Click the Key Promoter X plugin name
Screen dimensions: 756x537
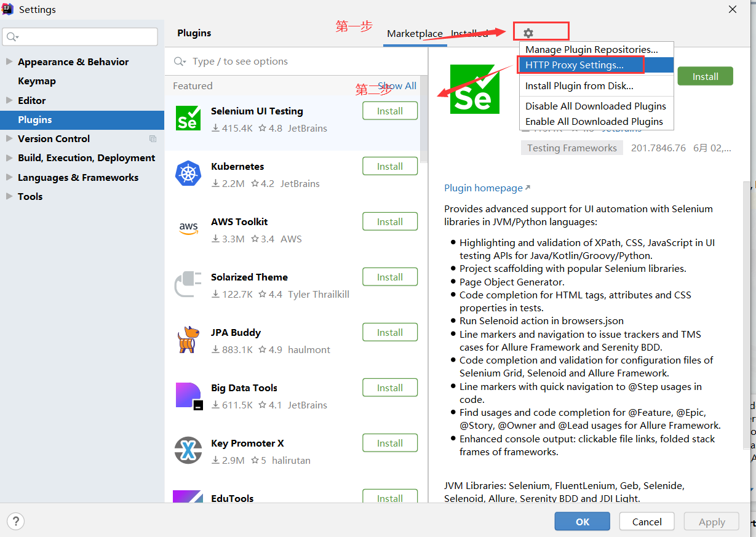(x=247, y=444)
